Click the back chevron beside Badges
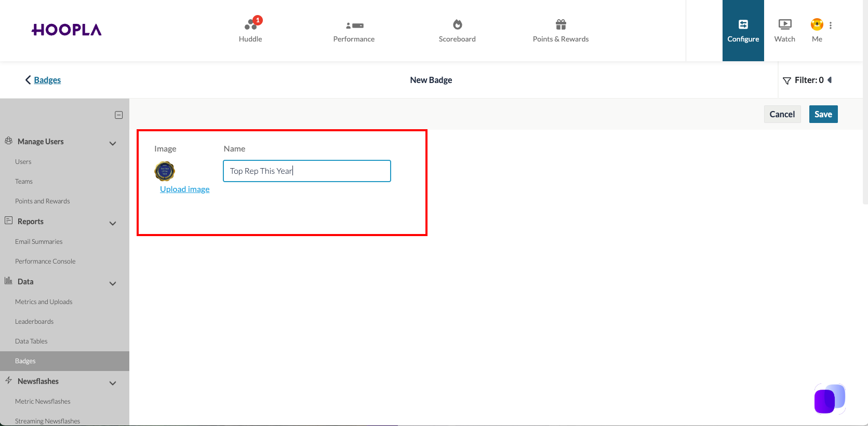Image resolution: width=868 pixels, height=426 pixels. 28,80
